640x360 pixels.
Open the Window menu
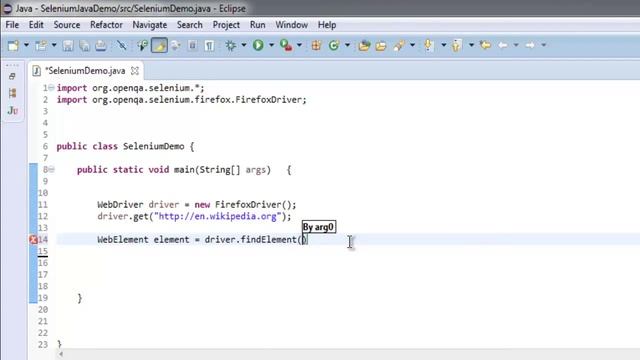[291, 25]
